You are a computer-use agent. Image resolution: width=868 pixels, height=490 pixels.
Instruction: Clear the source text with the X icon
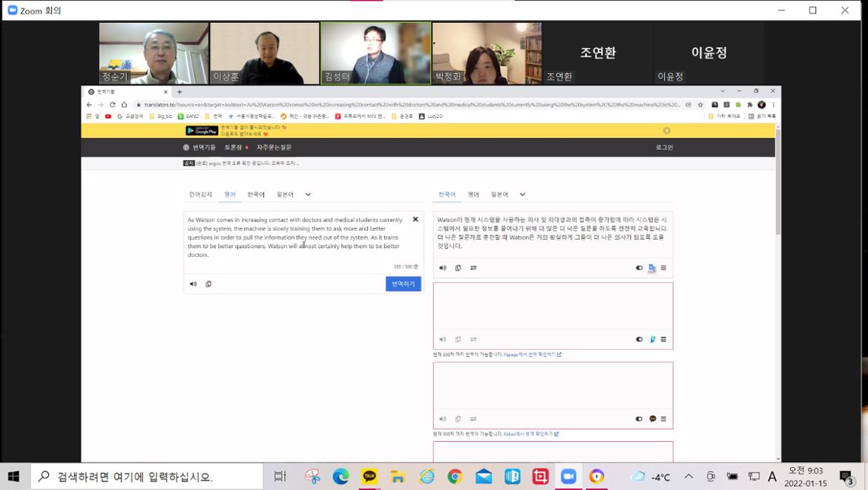[415, 219]
